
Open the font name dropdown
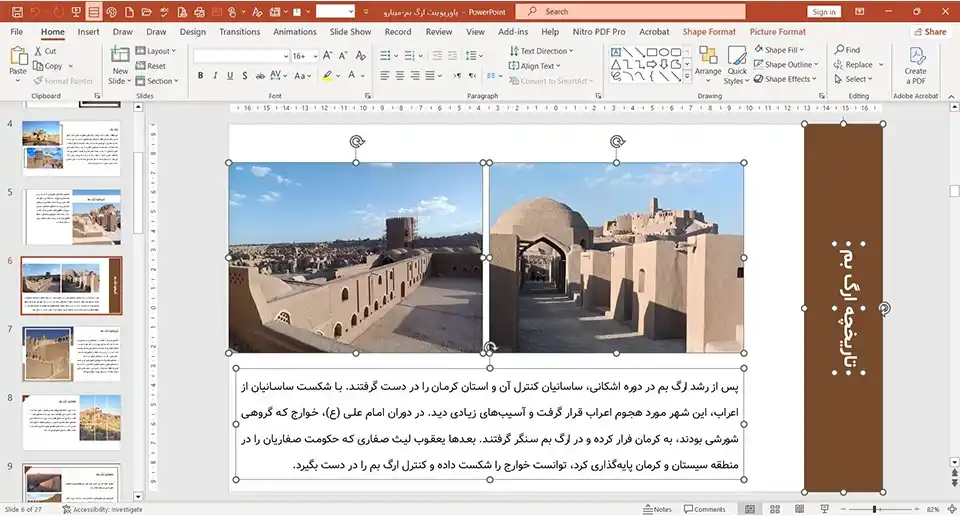pos(286,56)
